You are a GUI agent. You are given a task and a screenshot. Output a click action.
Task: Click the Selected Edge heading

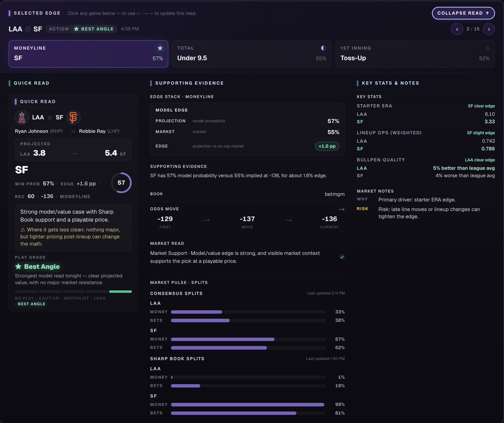(x=37, y=13)
